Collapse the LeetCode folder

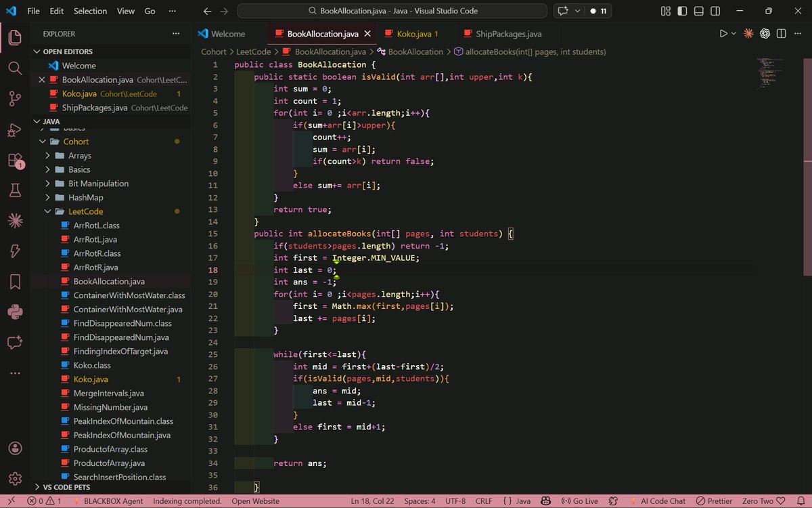86,211
